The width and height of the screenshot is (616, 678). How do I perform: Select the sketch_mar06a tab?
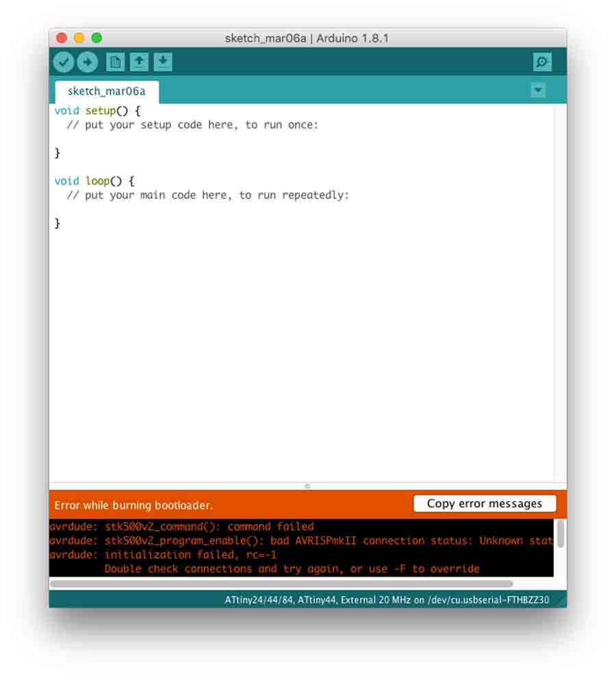coord(106,91)
